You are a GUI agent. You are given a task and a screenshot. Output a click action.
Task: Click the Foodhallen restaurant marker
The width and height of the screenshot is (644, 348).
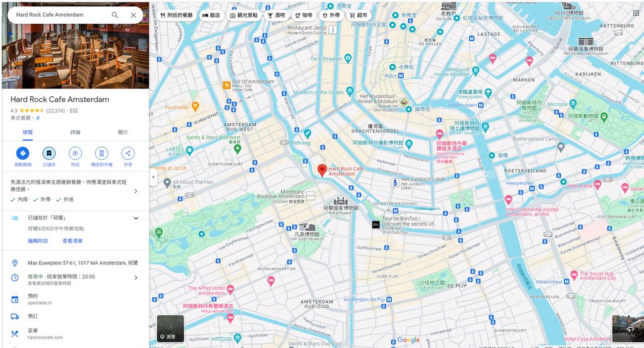point(195,106)
